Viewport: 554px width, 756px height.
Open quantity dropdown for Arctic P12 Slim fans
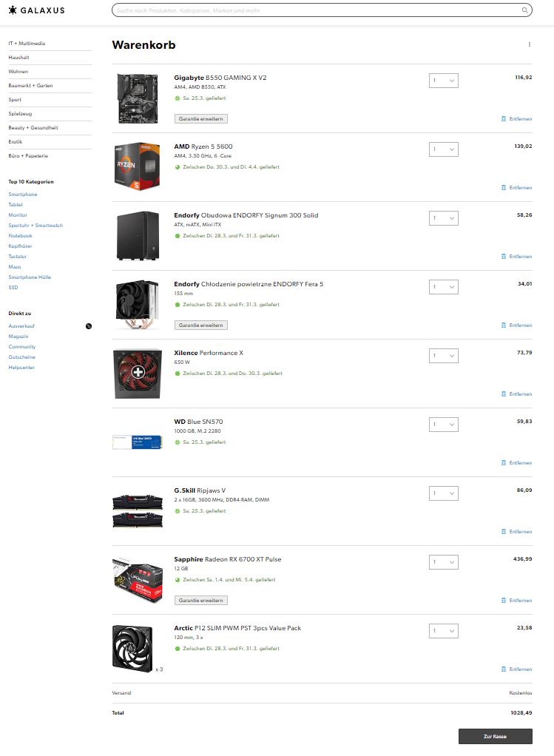tap(444, 631)
